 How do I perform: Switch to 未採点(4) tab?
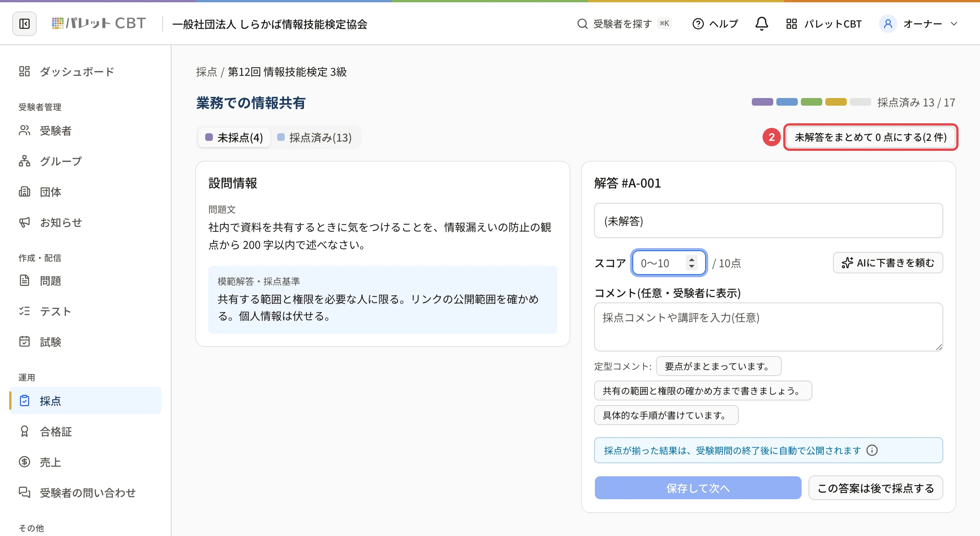234,137
